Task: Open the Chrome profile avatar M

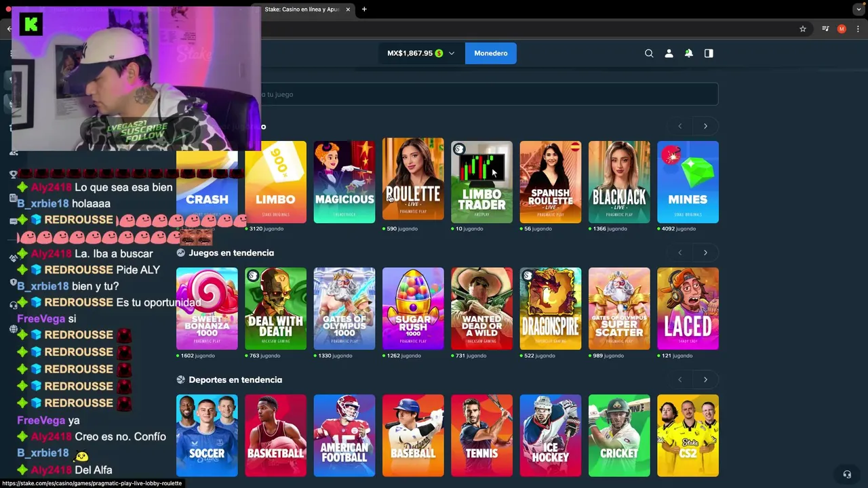Action: (842, 29)
